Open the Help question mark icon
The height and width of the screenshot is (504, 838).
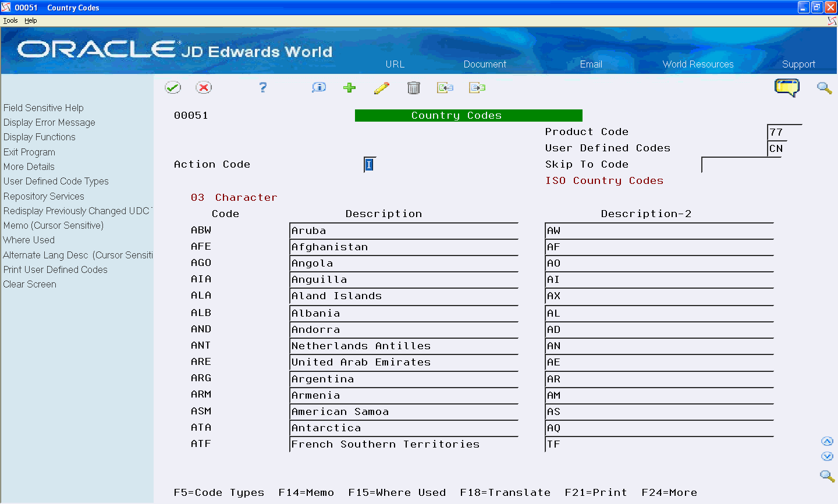pos(262,87)
